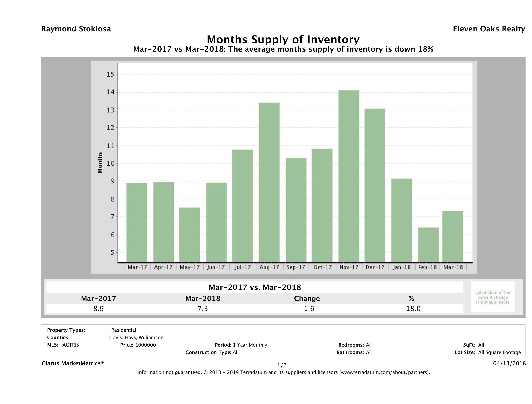Click the Raymond Stoklosa name
The width and height of the screenshot is (532, 404).
point(76,29)
